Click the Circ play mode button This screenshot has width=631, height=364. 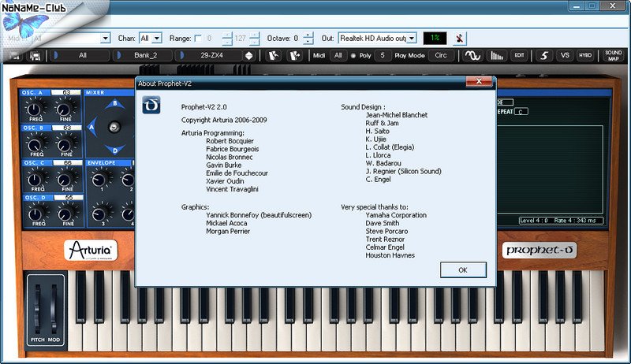[x=441, y=56]
